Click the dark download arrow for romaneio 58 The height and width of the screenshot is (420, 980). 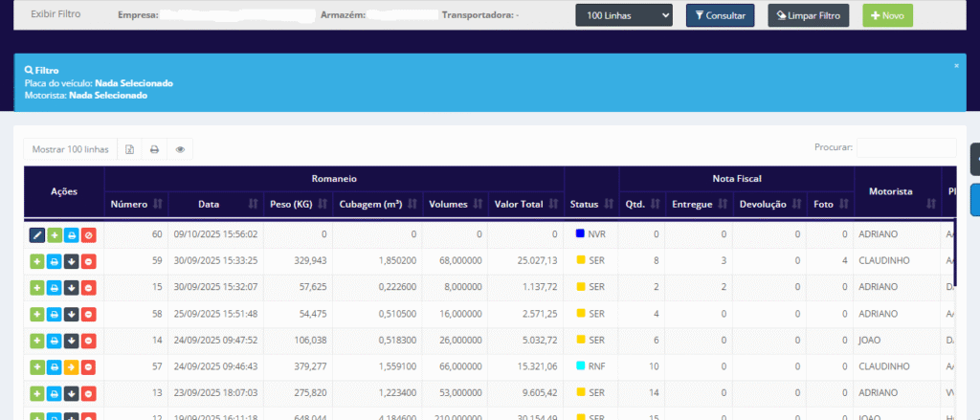[70, 314]
